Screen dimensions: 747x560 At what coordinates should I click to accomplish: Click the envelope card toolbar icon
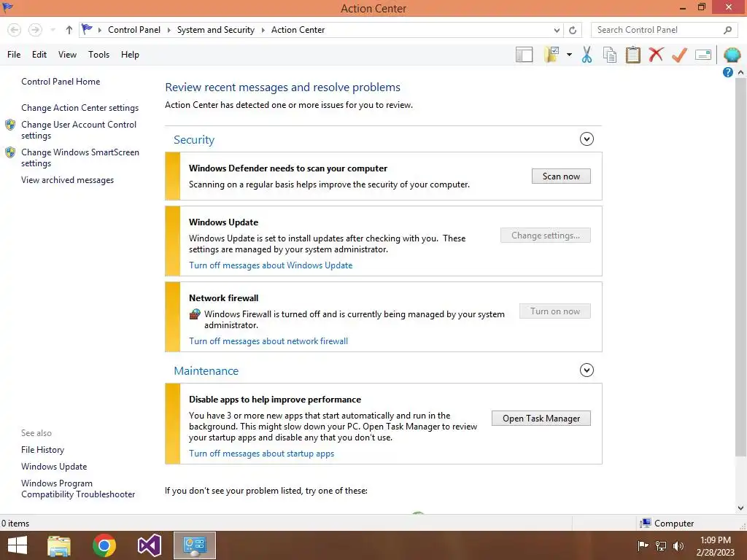coord(703,55)
